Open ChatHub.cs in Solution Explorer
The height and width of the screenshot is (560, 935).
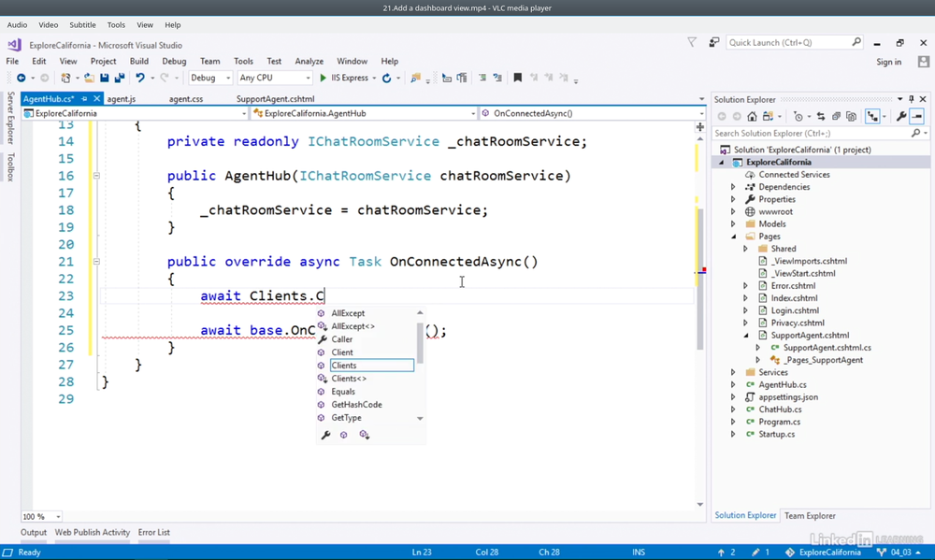[x=780, y=409]
